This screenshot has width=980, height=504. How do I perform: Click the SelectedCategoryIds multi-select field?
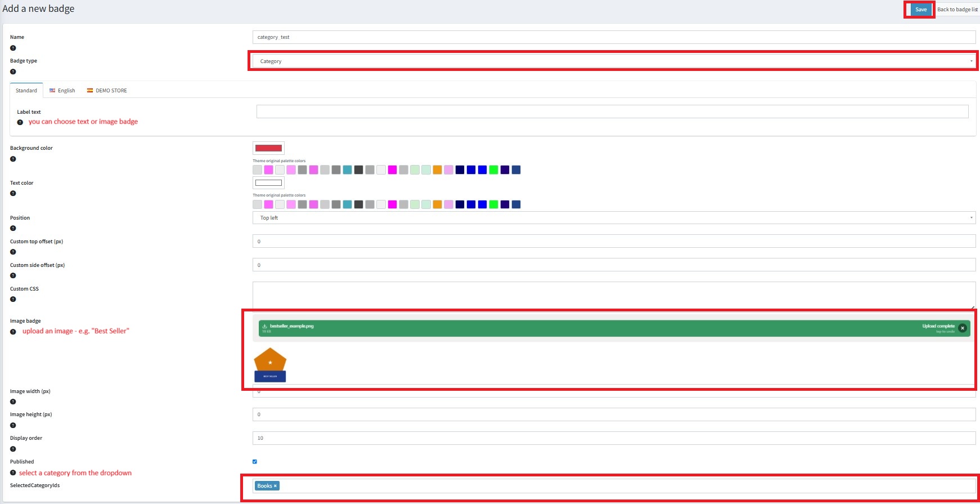(x=614, y=486)
